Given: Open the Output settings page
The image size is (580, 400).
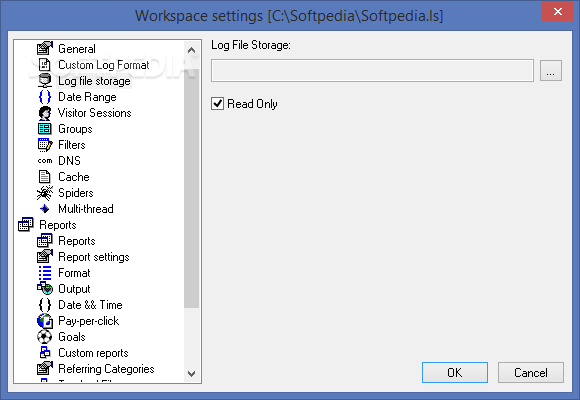Looking at the screenshot, I should [x=74, y=289].
